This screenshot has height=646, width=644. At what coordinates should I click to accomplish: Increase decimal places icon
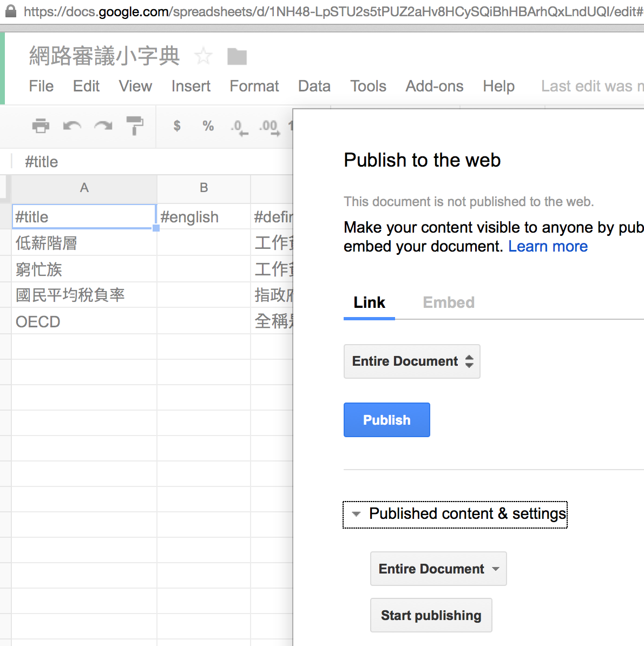(x=269, y=127)
